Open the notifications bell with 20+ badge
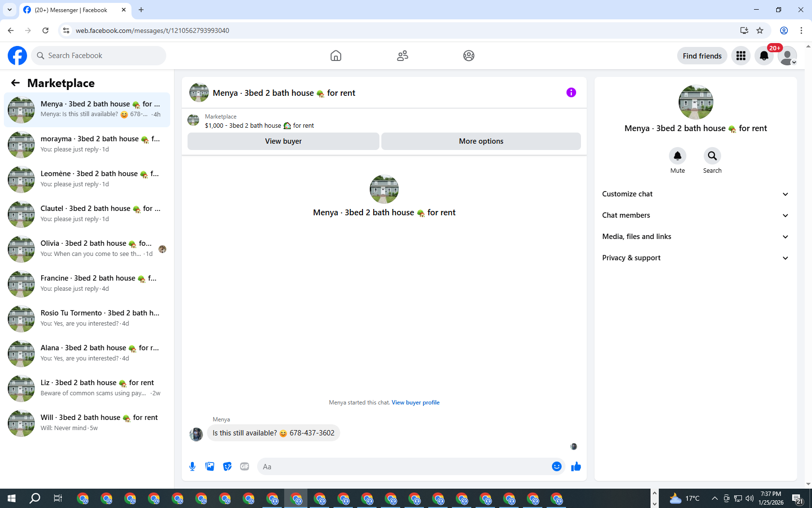The width and height of the screenshot is (812, 508). click(x=764, y=56)
